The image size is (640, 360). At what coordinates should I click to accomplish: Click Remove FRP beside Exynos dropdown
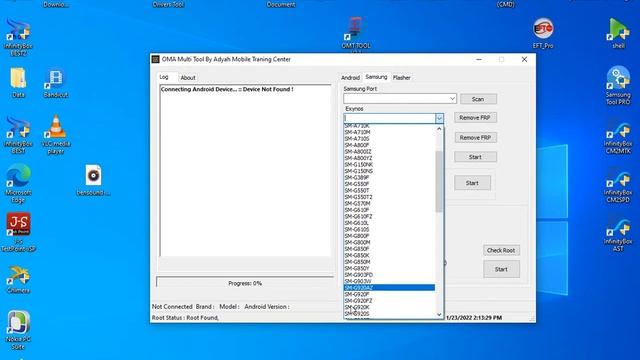pos(475,118)
